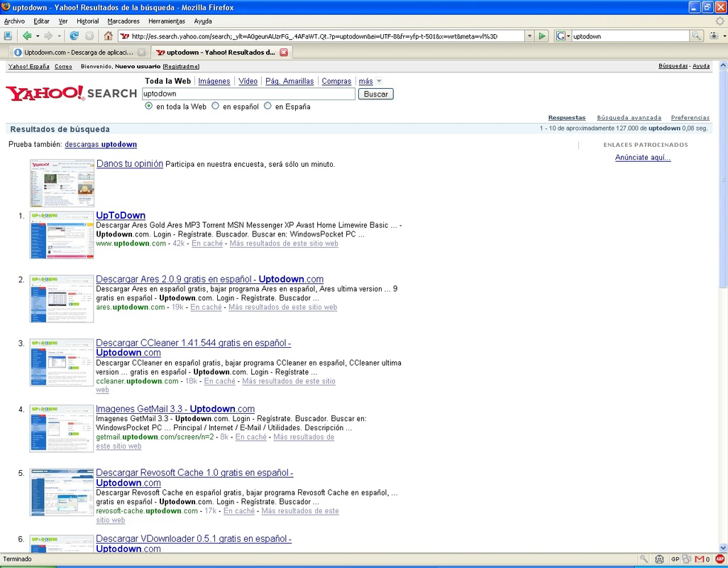Screen dimensions: 728x568
Task: Click the Yahoo favicon in the address bar
Action: pos(124,36)
